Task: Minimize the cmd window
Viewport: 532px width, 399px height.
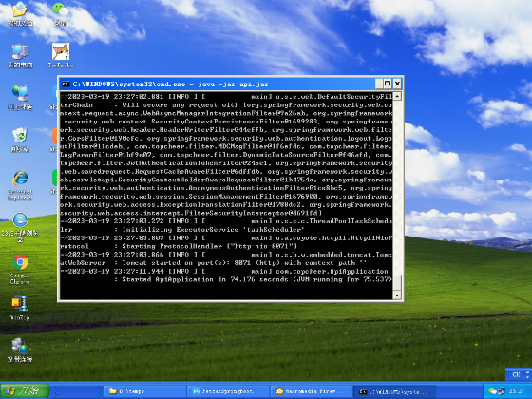Action: click(379, 84)
